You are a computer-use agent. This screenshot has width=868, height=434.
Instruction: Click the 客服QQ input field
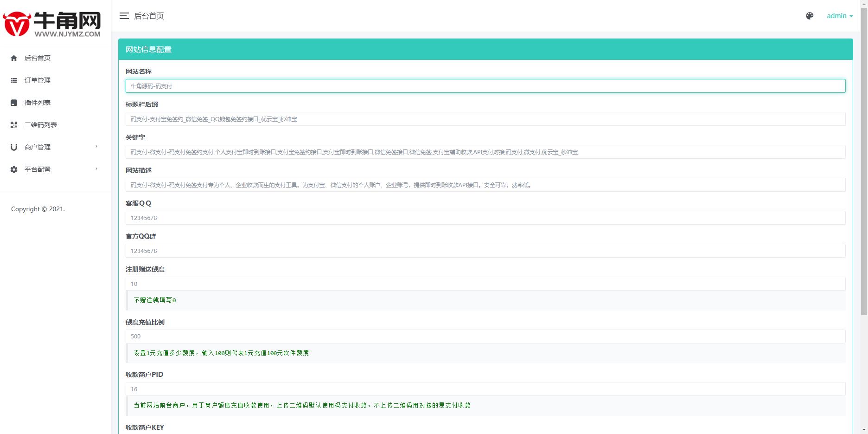(x=485, y=218)
